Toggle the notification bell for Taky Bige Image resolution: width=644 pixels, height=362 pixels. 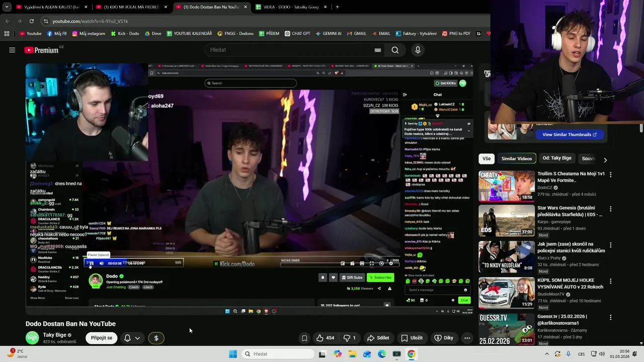click(x=127, y=338)
